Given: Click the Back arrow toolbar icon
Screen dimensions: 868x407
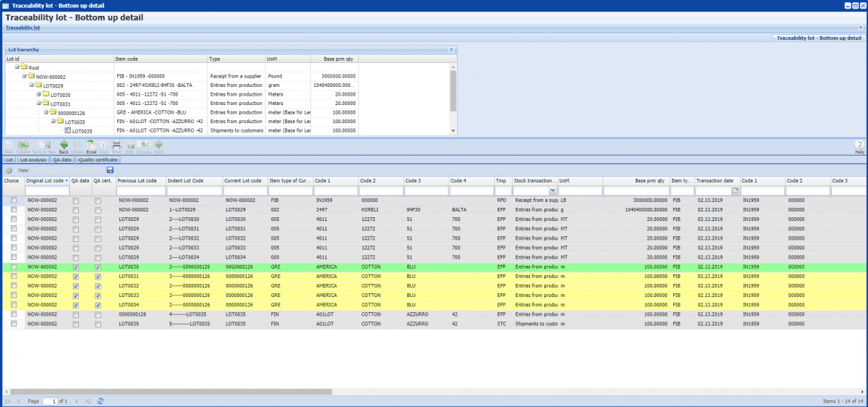Looking at the screenshot, I should coord(64,147).
